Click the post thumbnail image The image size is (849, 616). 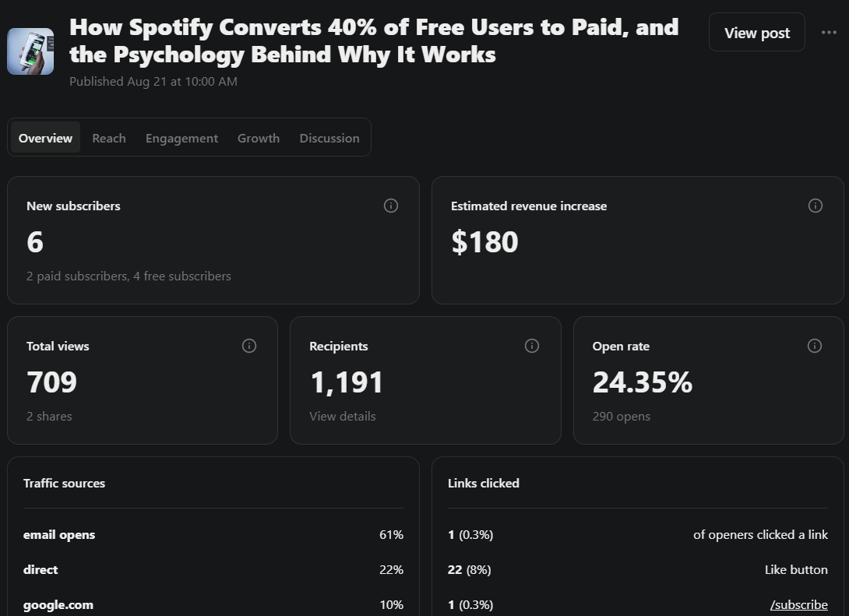[x=30, y=51]
